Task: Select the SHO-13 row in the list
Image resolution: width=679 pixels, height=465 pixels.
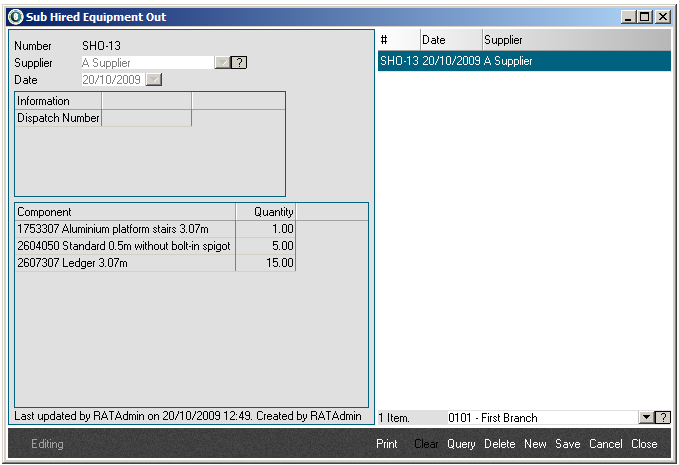Action: click(523, 61)
